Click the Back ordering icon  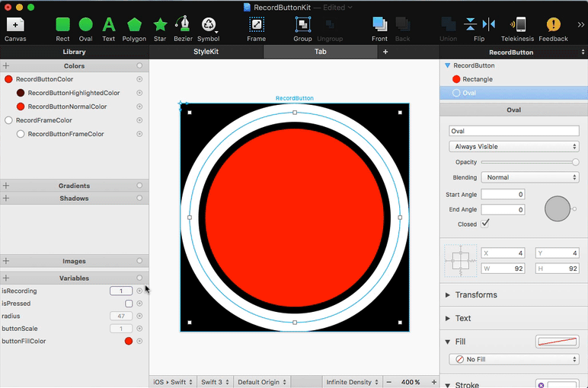tap(402, 29)
